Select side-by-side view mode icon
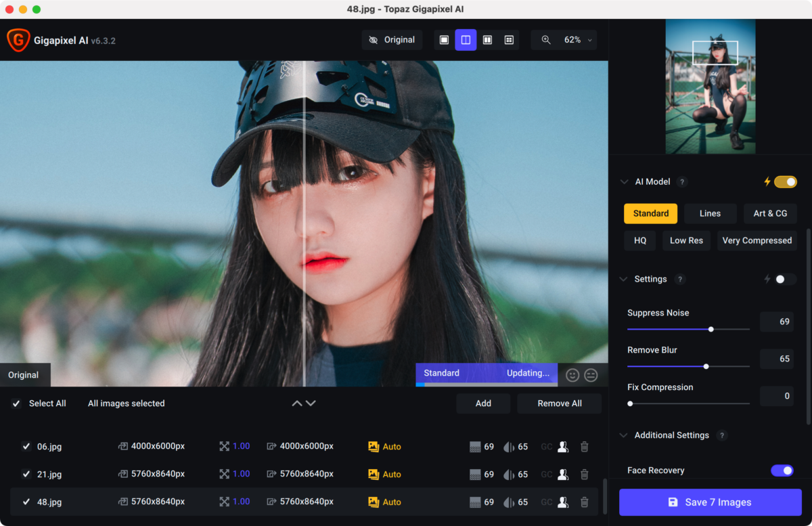This screenshot has width=812, height=526. coord(487,40)
